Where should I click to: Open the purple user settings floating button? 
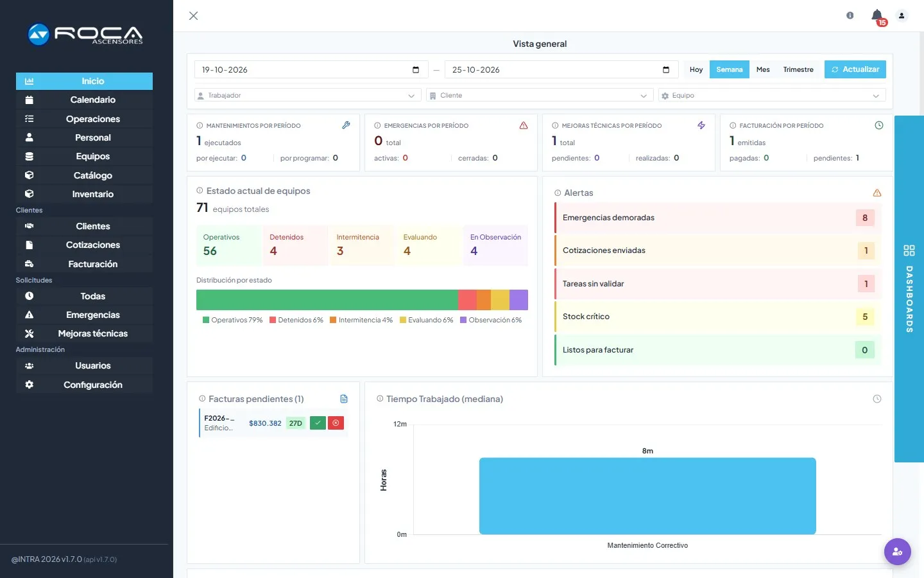click(897, 552)
